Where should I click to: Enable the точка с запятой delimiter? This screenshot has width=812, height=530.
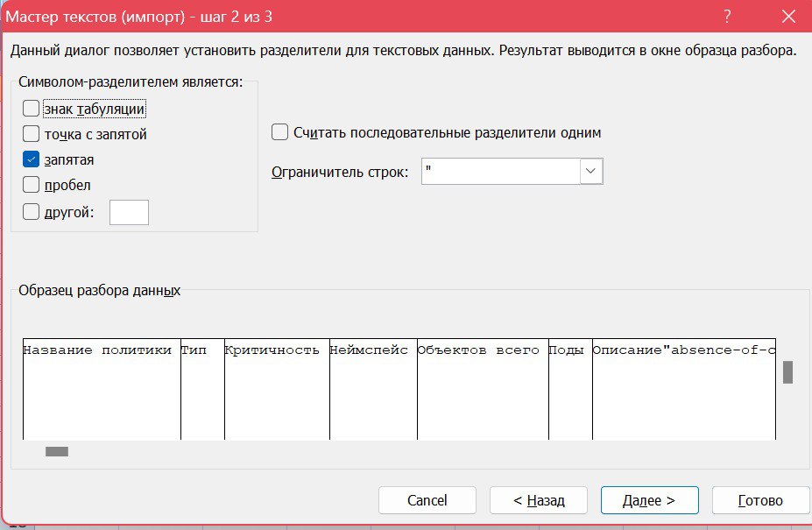coord(30,133)
